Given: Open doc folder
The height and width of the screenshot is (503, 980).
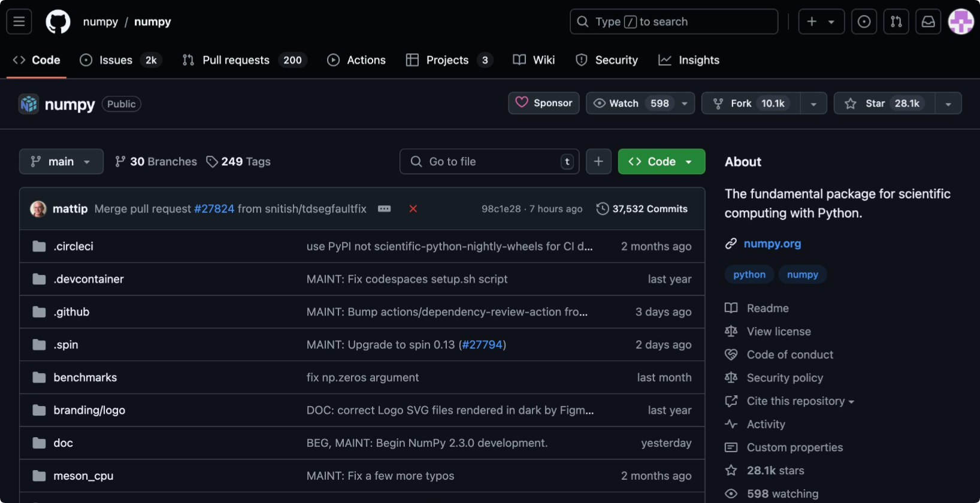Looking at the screenshot, I should click(63, 443).
